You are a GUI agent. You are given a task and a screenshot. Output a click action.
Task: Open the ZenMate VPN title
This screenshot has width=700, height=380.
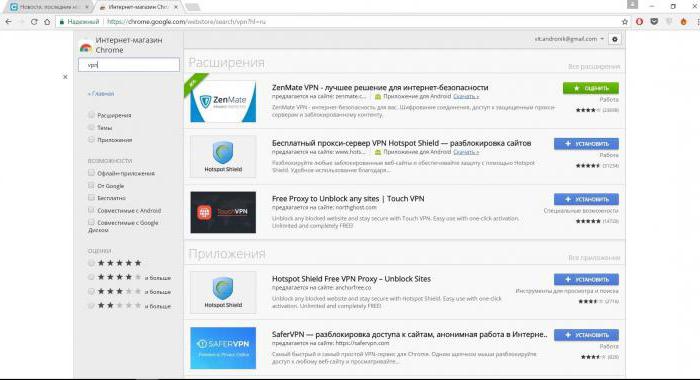(x=380, y=88)
